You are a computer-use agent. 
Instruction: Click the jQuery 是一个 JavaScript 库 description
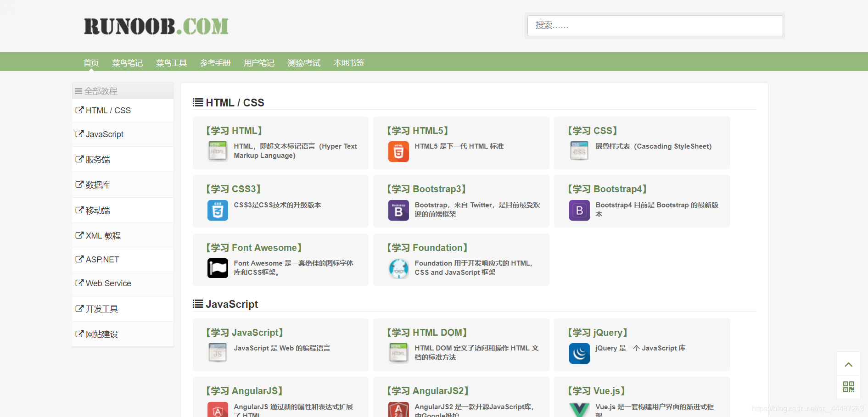tap(640, 348)
